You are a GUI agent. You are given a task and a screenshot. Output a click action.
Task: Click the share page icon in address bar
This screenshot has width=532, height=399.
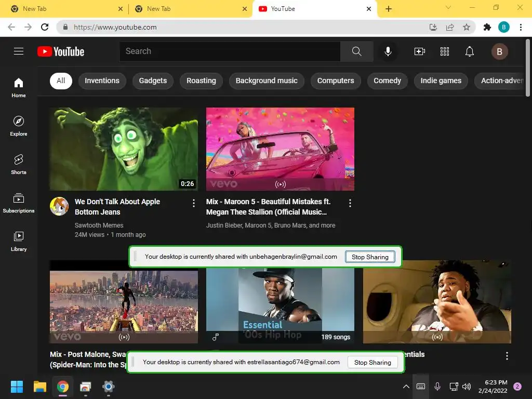coord(450,27)
